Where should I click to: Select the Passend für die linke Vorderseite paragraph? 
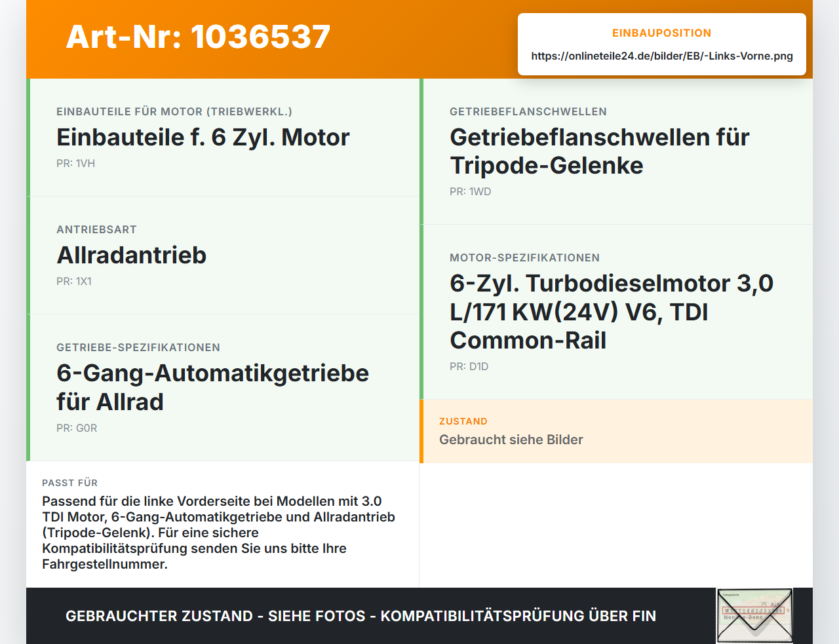pos(219,533)
